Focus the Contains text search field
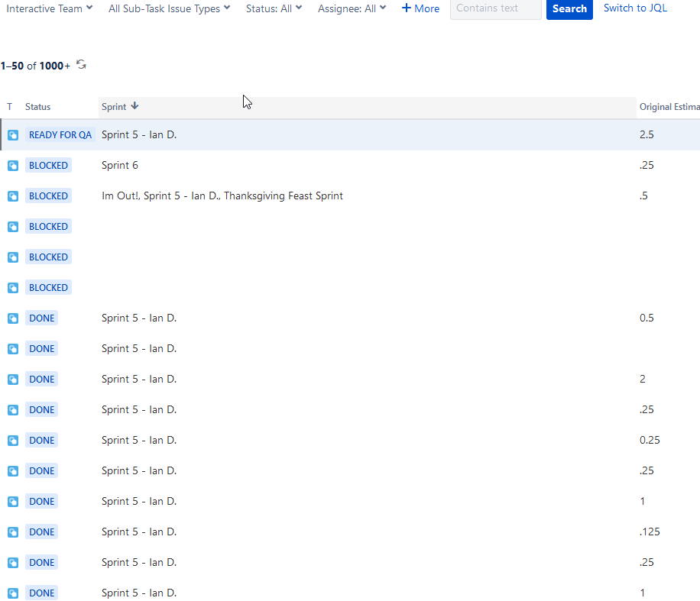This screenshot has height=601, width=700. click(x=495, y=8)
